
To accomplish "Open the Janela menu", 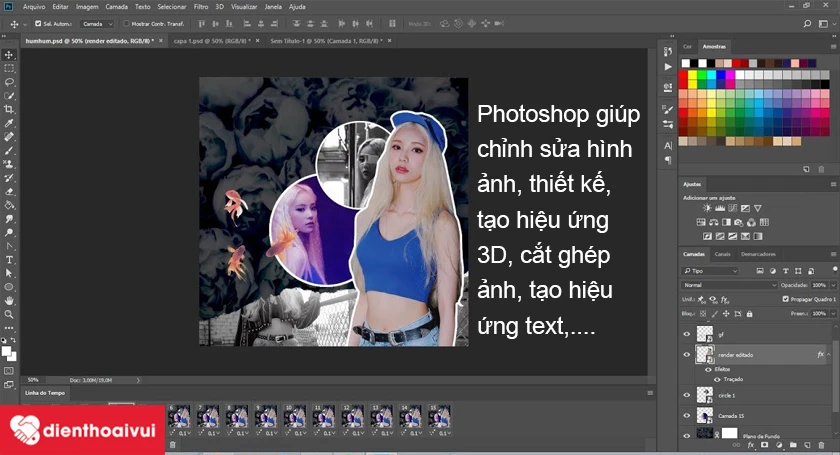I will 273,7.
